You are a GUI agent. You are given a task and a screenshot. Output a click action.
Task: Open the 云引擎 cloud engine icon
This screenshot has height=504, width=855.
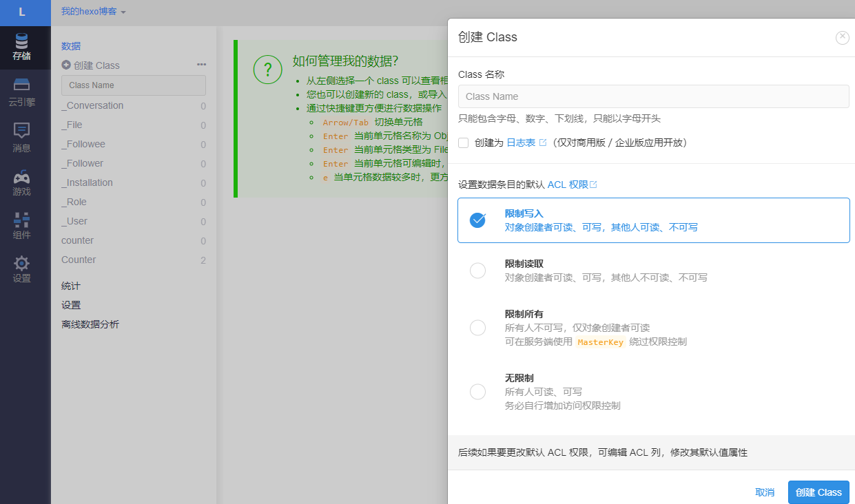click(21, 85)
